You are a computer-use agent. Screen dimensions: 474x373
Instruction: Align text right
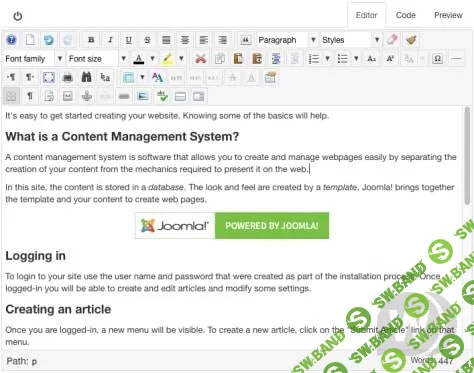click(x=222, y=40)
